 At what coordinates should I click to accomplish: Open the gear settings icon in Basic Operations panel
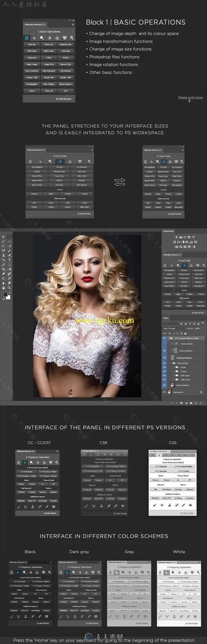72,38
